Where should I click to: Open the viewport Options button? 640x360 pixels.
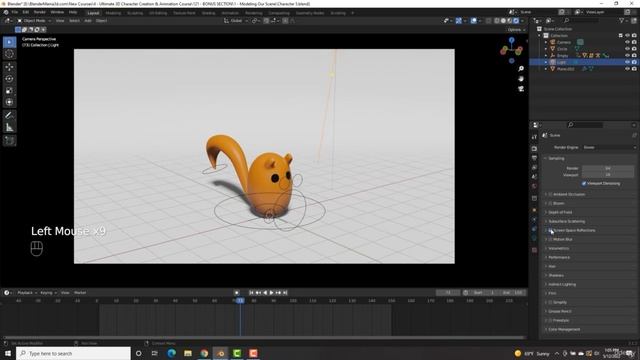[x=516, y=30]
